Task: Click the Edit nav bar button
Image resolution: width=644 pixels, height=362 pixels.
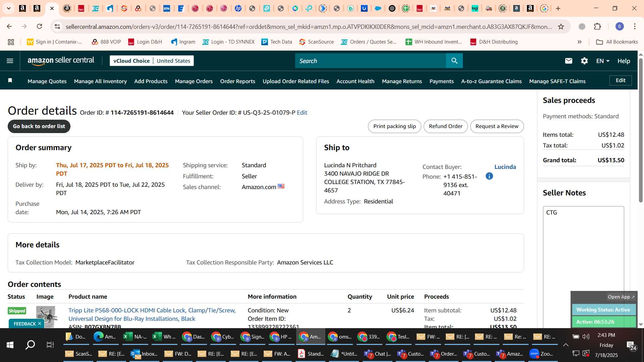Action: pyautogui.click(x=621, y=80)
